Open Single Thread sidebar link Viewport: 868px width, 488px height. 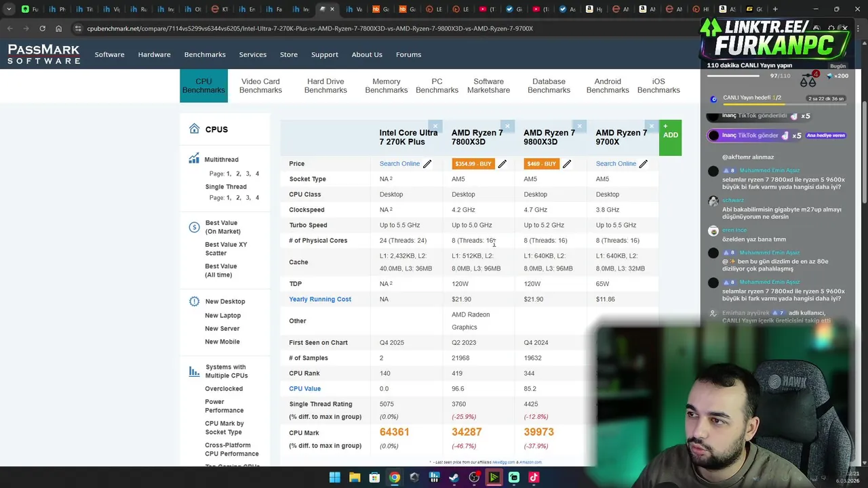pyautogui.click(x=226, y=186)
